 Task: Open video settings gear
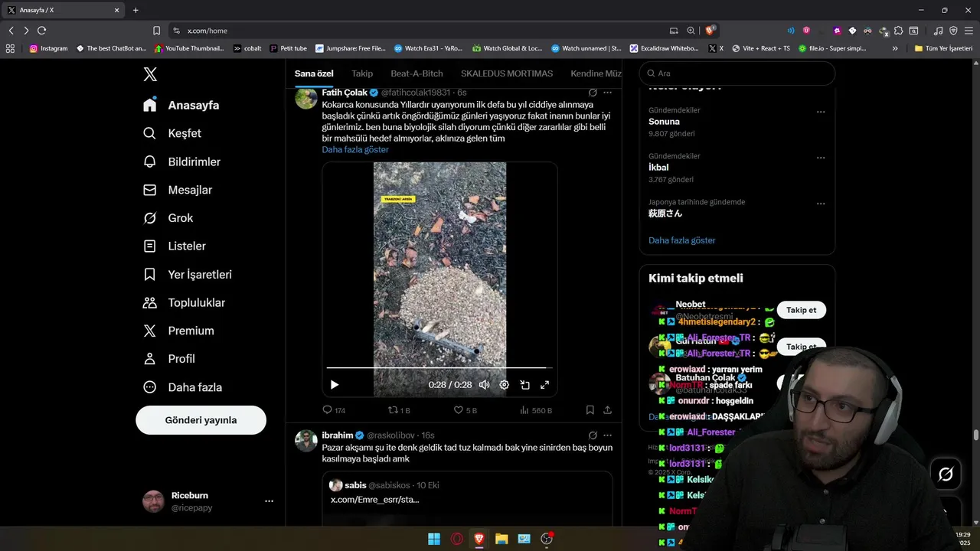point(504,385)
